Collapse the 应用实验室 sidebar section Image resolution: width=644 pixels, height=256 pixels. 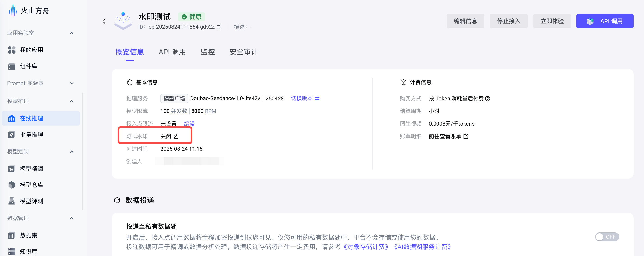(71, 33)
